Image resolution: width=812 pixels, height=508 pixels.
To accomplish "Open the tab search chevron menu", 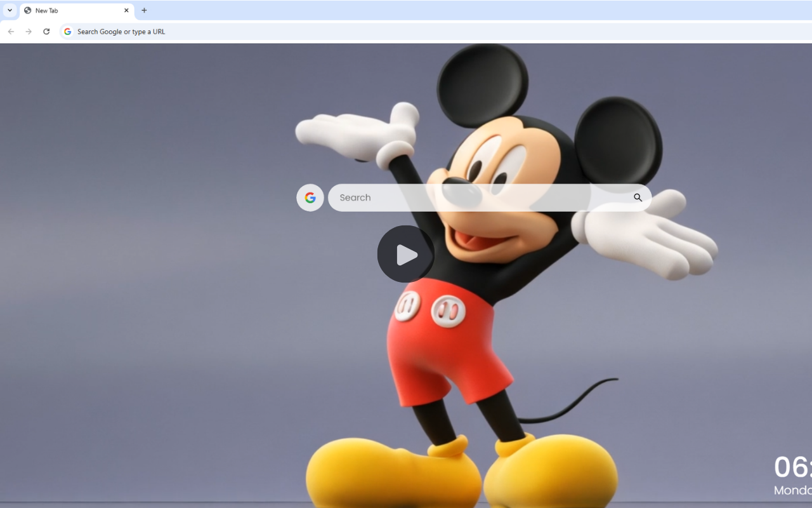I will tap(9, 10).
